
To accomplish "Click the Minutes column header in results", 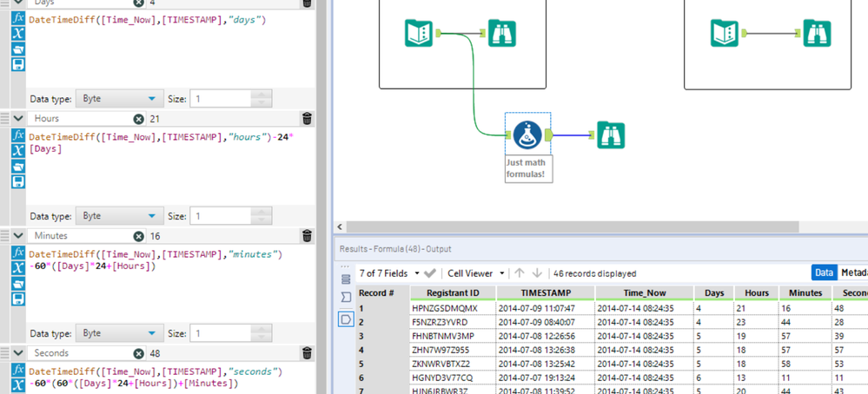I will pos(805,292).
